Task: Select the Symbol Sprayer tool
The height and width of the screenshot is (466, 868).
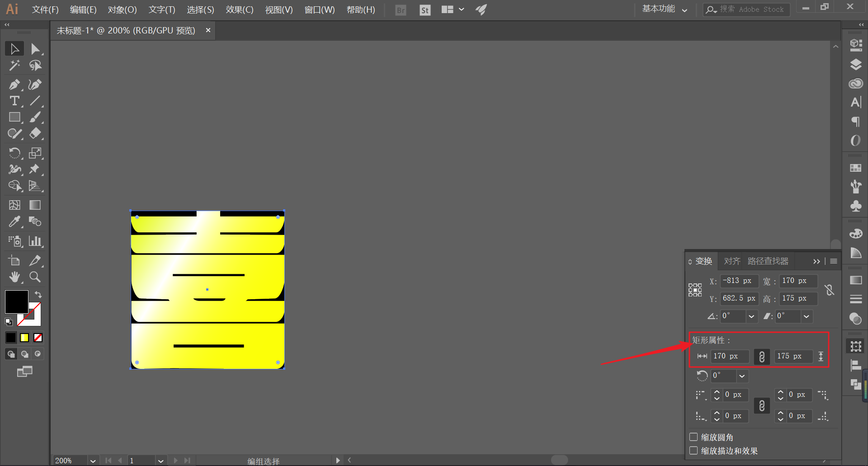Action: (14, 241)
